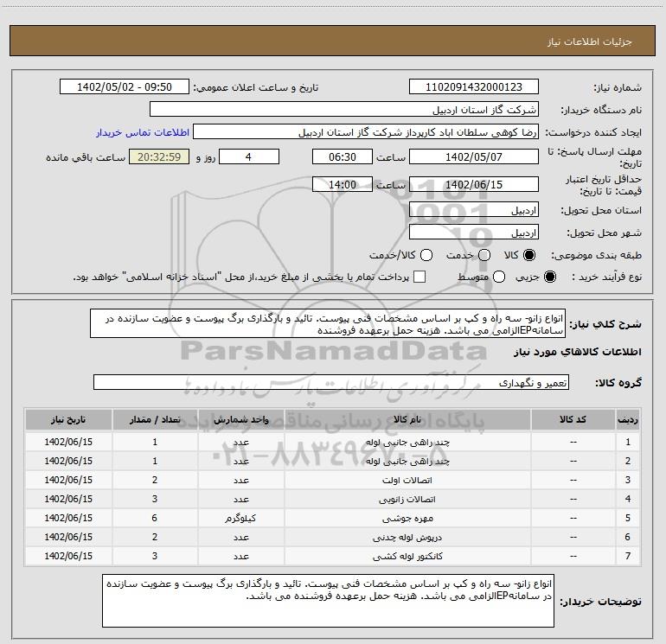Select item درپوش لوله چدنی in row 6

coord(407,537)
